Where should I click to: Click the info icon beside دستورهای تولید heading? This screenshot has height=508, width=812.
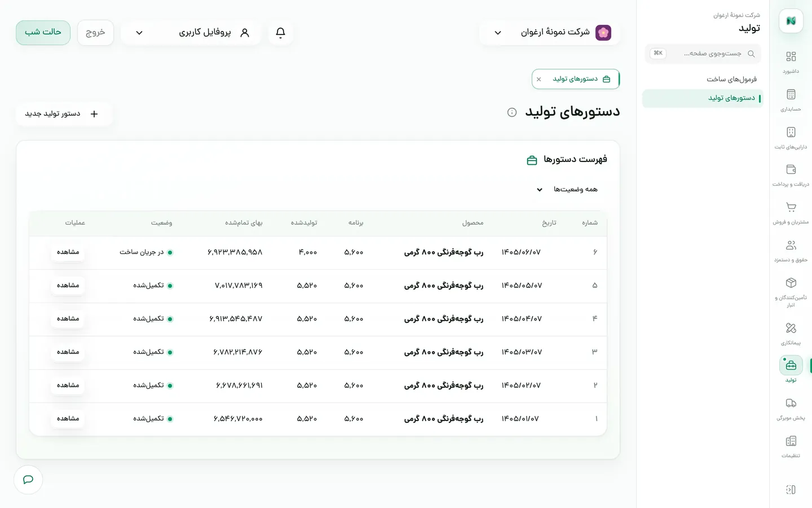(512, 112)
